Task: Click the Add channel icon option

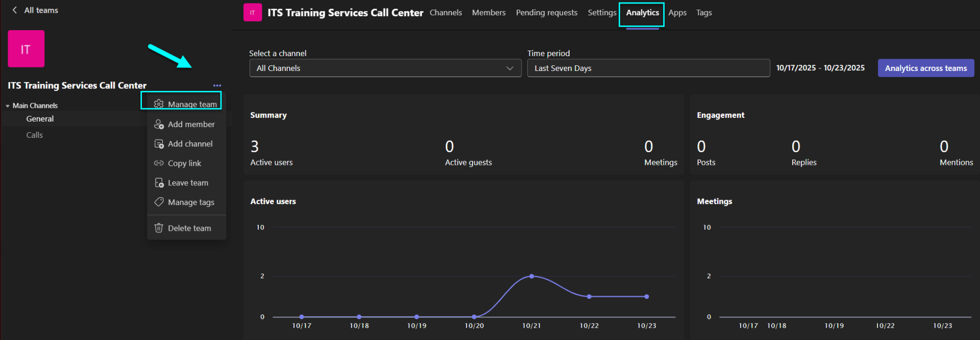Action: 159,144
